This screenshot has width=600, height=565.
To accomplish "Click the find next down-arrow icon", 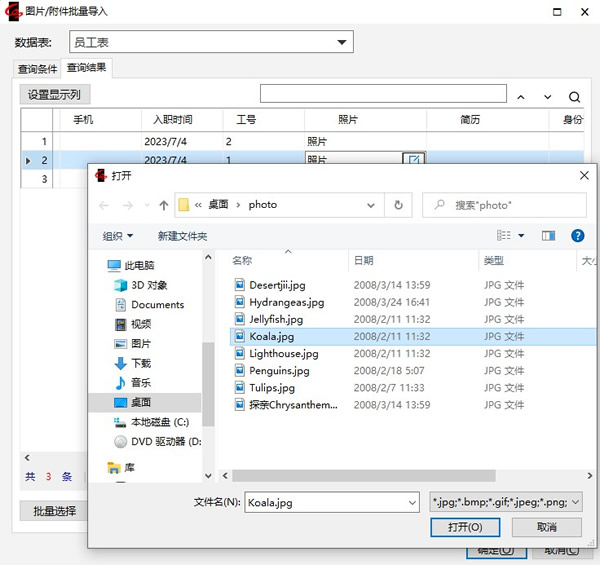I will point(547,97).
